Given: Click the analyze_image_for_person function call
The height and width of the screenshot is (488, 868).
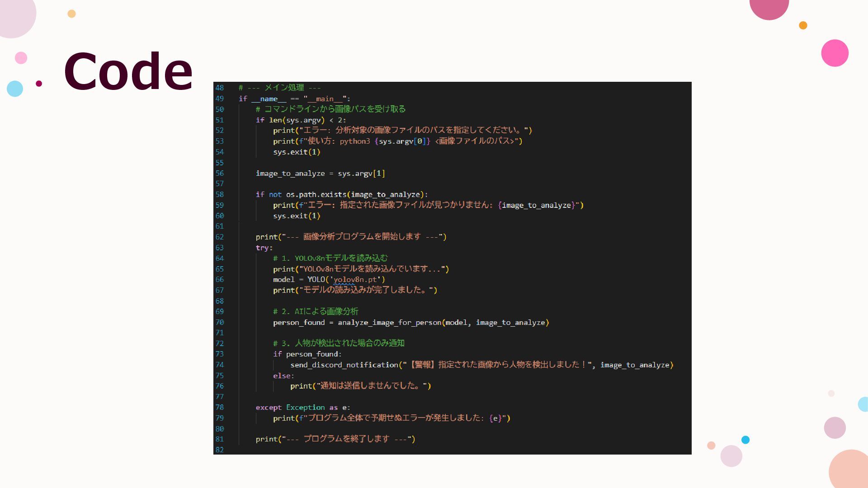Looking at the screenshot, I should click(389, 322).
